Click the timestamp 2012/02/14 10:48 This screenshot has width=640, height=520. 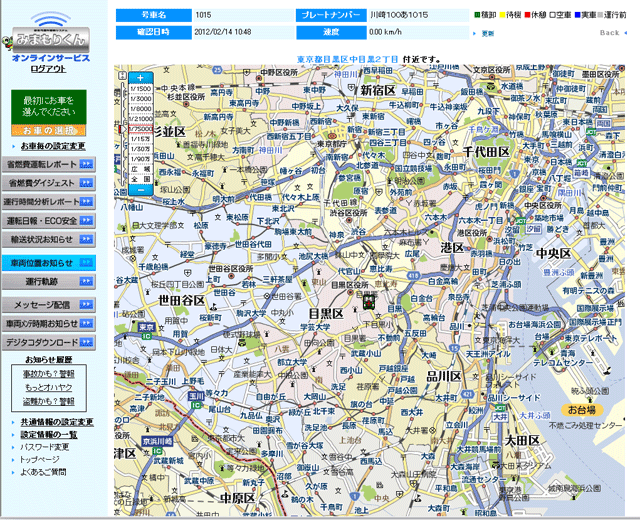coord(222,32)
